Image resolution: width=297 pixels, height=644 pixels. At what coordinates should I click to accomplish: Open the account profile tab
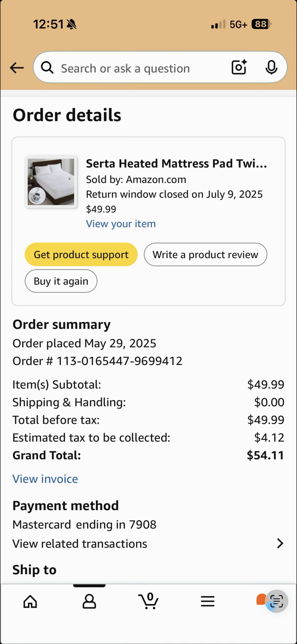[x=89, y=601]
